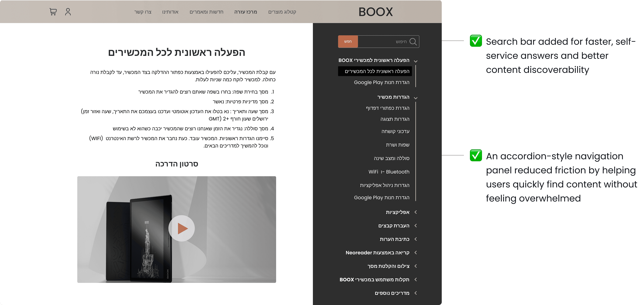Expand the העברת קבצים section
The width and height of the screenshot is (644, 305).
pyautogui.click(x=397, y=226)
